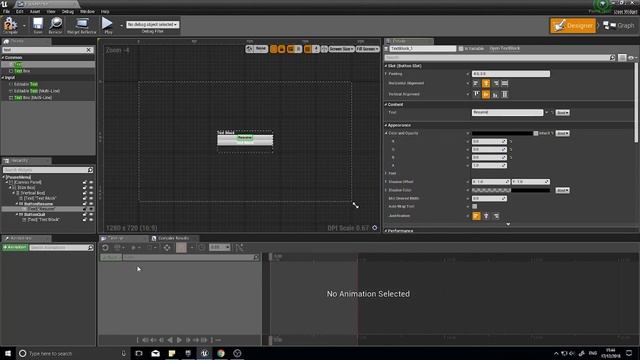The height and width of the screenshot is (360, 640).
Task: Switch to Graph mode
Action: pyautogui.click(x=619, y=25)
